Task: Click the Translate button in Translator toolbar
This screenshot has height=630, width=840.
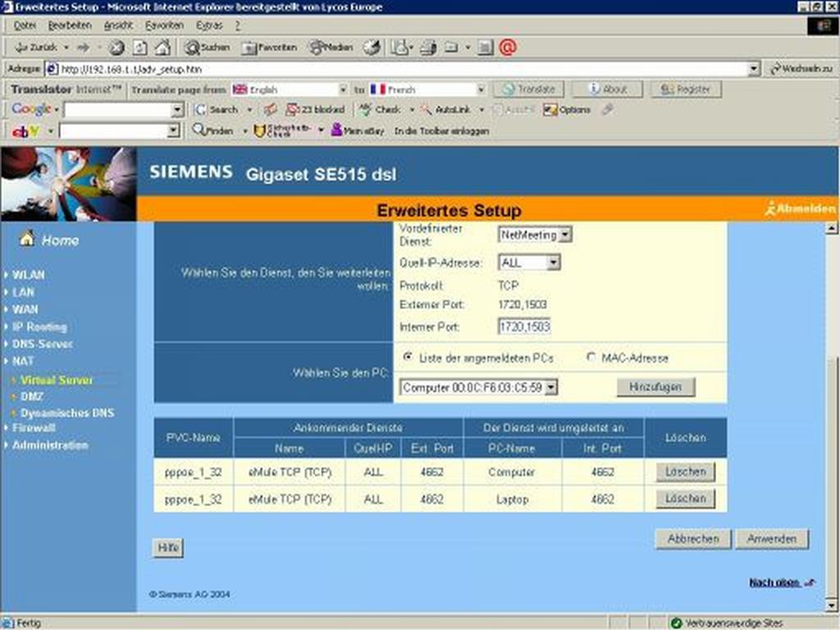Action: click(x=528, y=89)
